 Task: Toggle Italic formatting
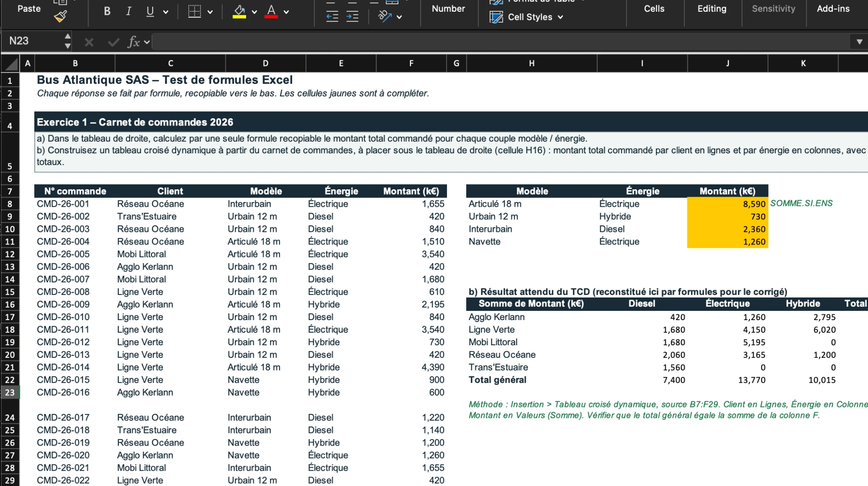128,11
